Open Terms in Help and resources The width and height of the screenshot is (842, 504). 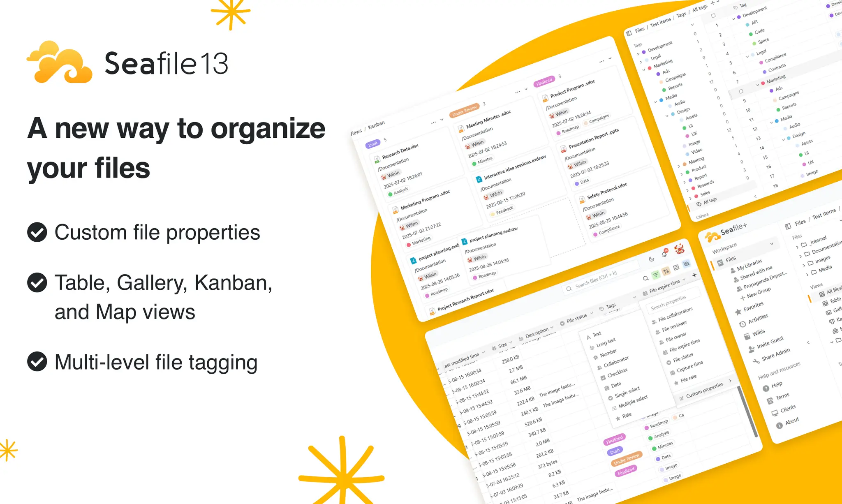click(x=778, y=398)
